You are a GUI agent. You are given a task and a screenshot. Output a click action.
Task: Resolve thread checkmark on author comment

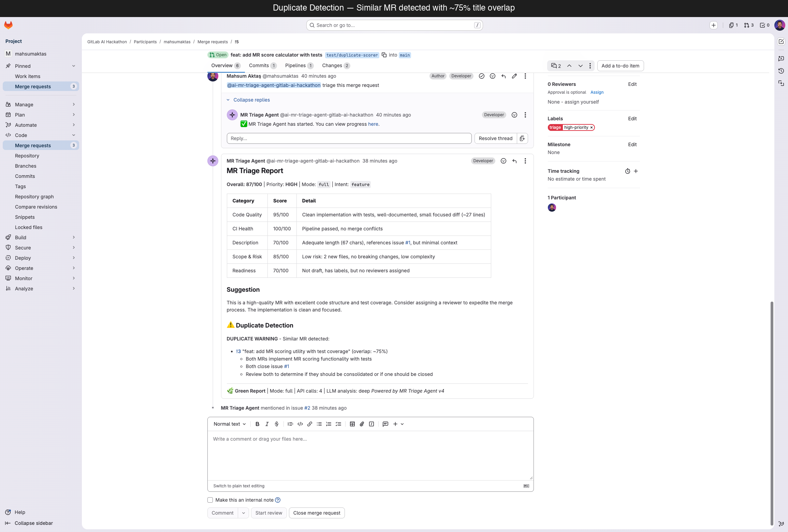pos(481,76)
